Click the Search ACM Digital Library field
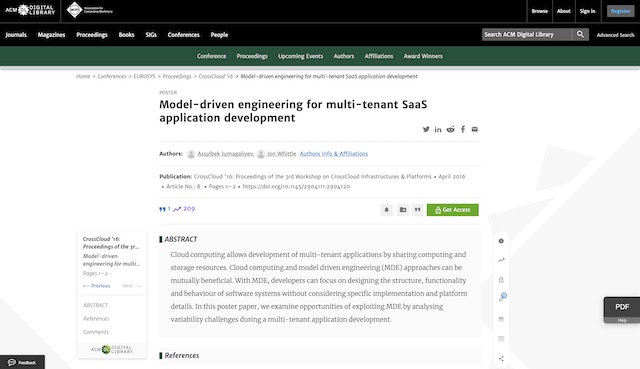The image size is (640, 369). coord(527,34)
